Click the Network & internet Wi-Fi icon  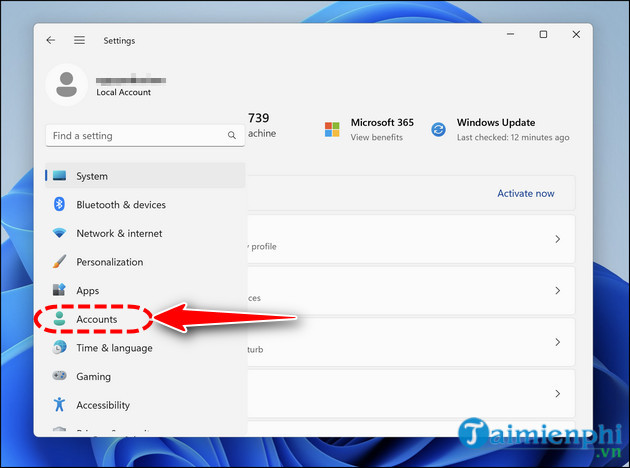point(59,233)
